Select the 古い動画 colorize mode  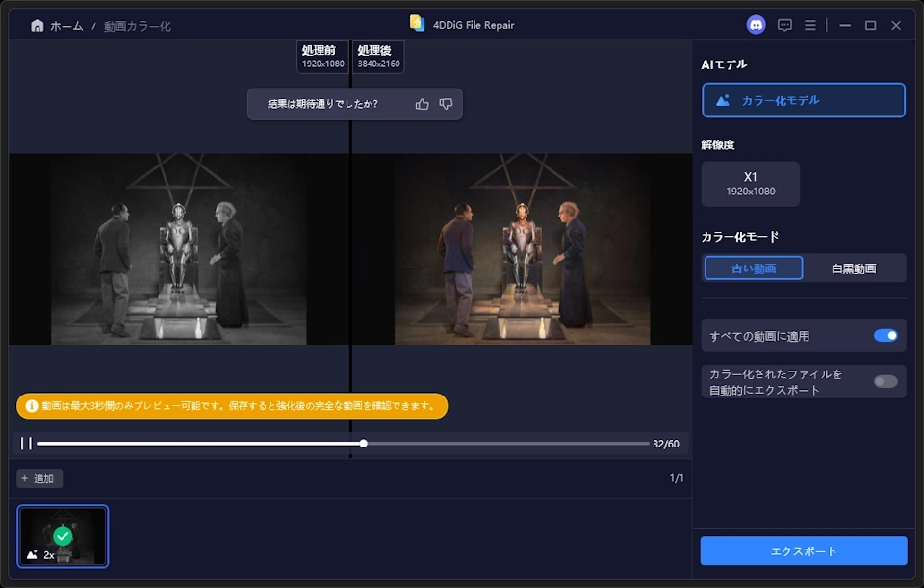(753, 268)
